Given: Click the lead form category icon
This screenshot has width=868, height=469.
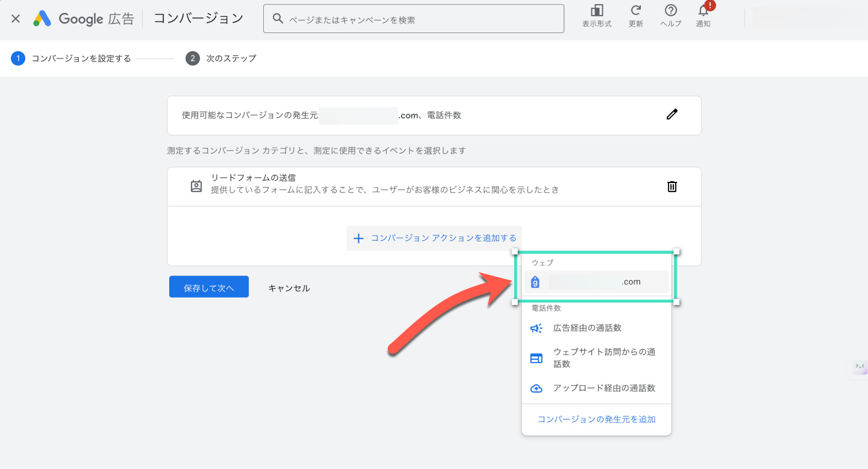Looking at the screenshot, I should [196, 186].
